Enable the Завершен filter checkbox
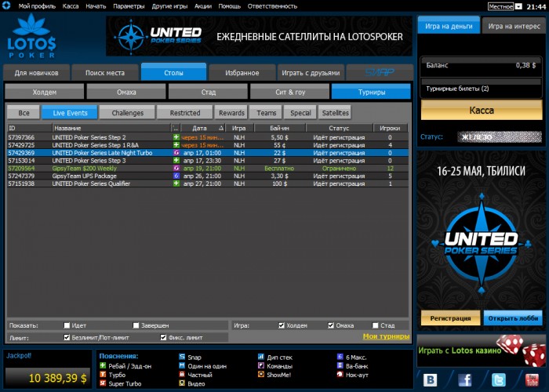549x392 pixels. click(x=136, y=325)
